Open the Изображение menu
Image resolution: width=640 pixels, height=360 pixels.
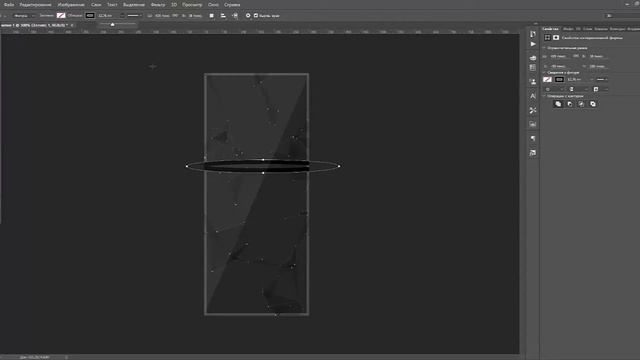[71, 4]
